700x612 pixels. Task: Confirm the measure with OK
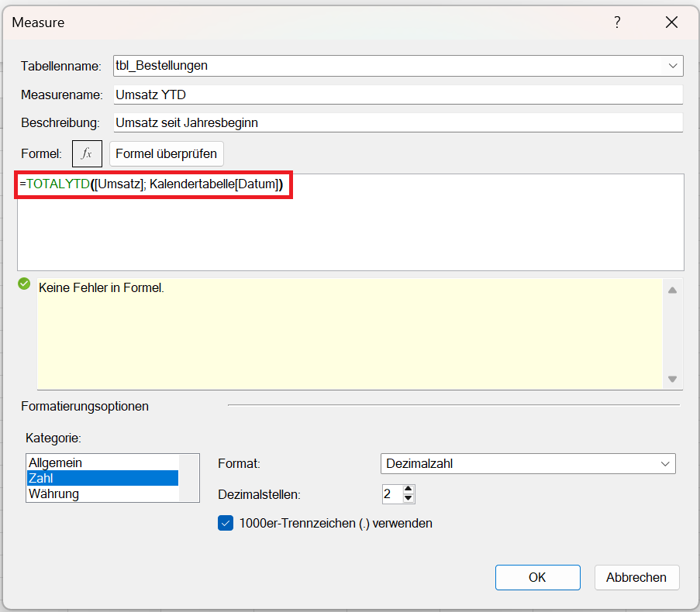point(537,577)
